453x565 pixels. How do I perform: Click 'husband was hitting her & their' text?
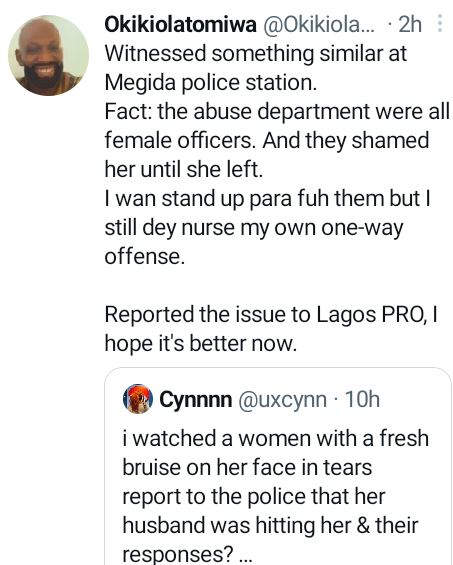[x=270, y=525]
